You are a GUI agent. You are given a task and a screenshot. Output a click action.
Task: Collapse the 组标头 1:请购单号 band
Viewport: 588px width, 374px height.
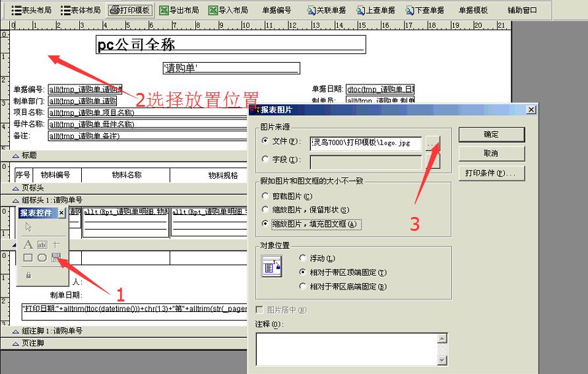tap(16, 200)
